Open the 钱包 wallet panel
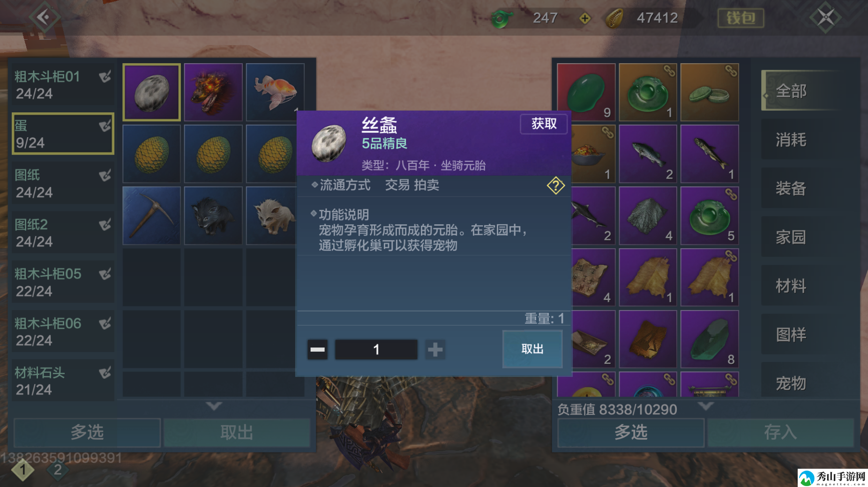 (741, 18)
